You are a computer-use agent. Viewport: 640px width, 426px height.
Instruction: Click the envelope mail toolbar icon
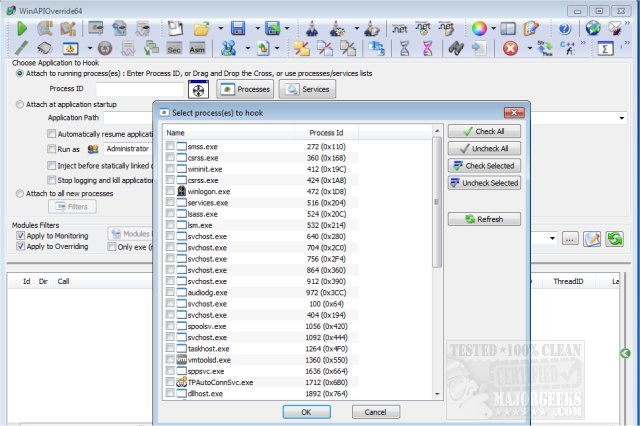[x=615, y=28]
